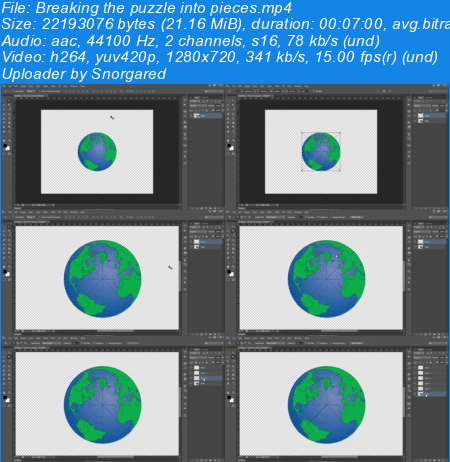Select the "Size: 22193076 bytes" info line
The height and width of the screenshot is (462, 450).
pos(225,24)
